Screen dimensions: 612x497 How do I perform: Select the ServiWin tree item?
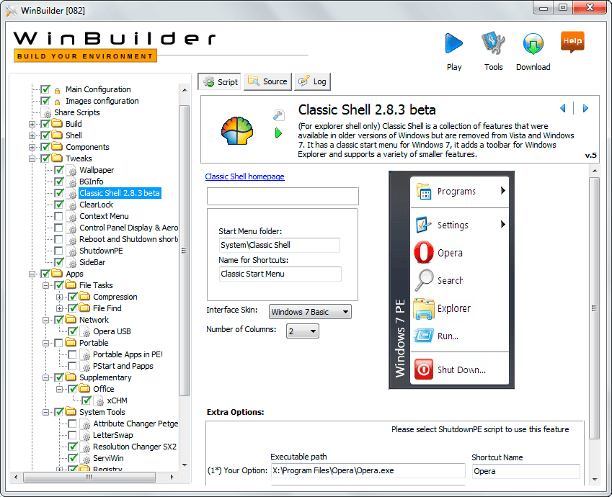pos(108,458)
